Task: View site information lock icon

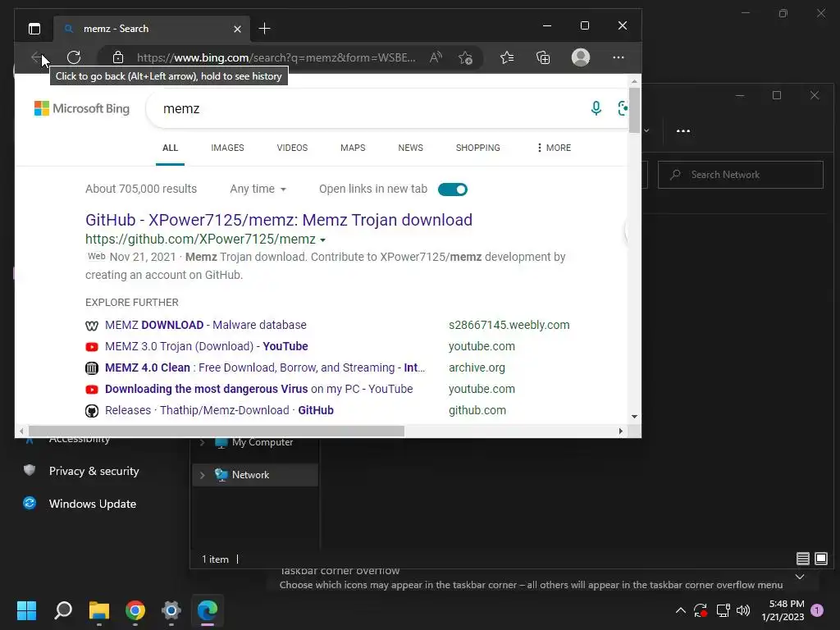Action: 118,57
